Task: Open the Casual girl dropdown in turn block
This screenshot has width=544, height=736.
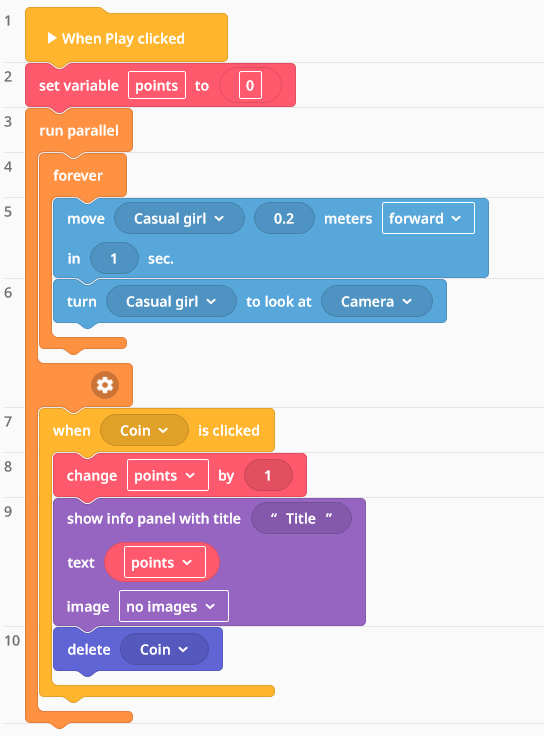Action: [x=171, y=301]
